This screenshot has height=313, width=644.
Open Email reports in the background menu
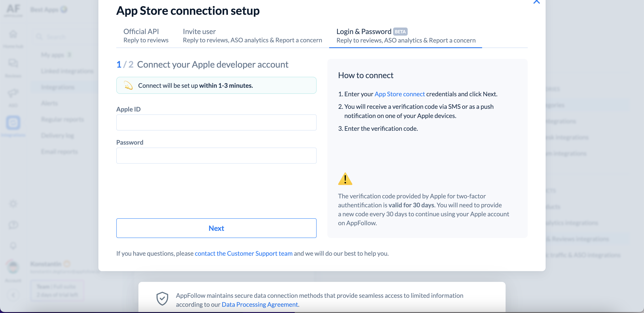[59, 152]
